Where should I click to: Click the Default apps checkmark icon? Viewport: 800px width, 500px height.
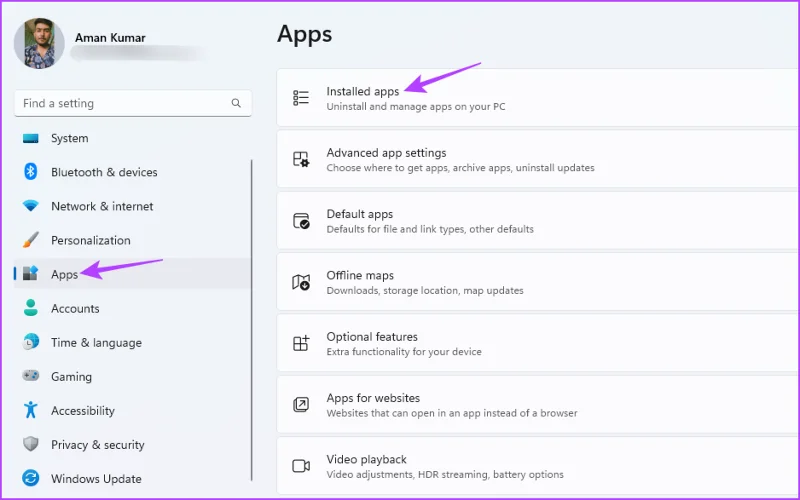click(301, 220)
